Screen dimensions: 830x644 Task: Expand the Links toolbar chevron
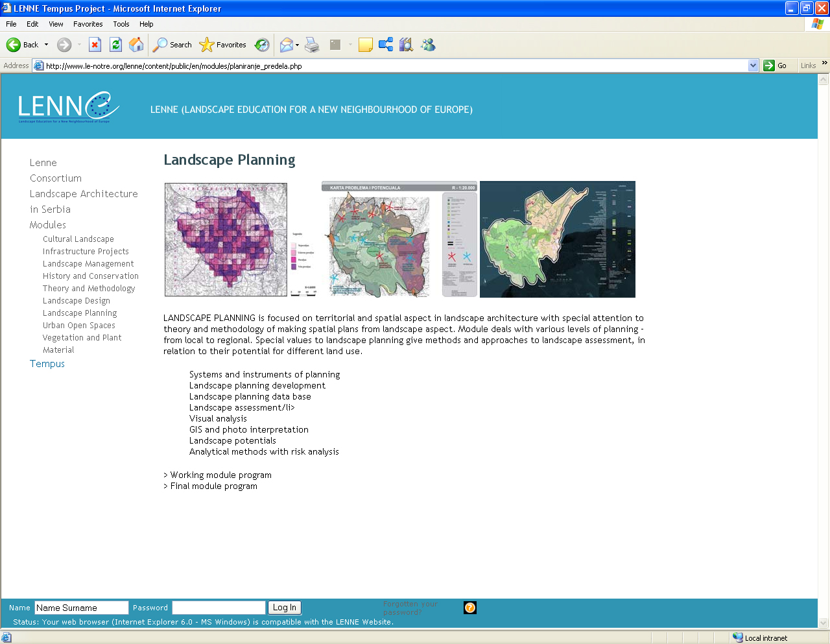coord(824,63)
